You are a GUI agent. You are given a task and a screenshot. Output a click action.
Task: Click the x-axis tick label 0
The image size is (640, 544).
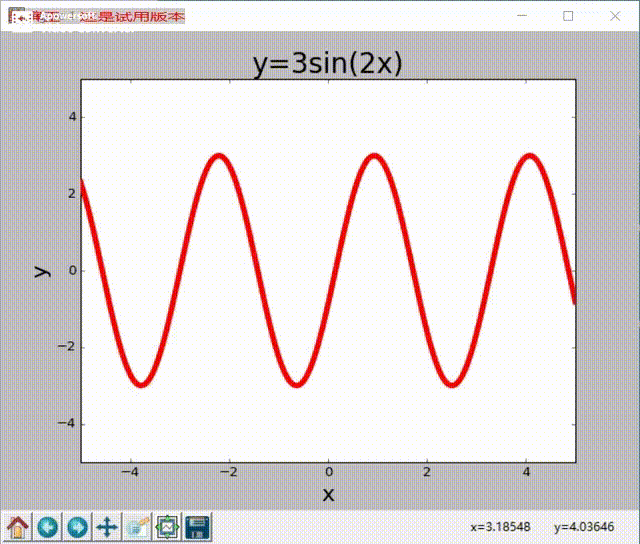(328, 472)
